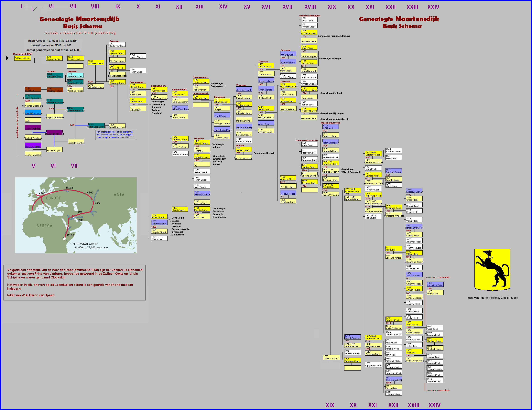
Task: Click opnamegrens genealogie label near Jacobus Baas
Action: pos(438,277)
